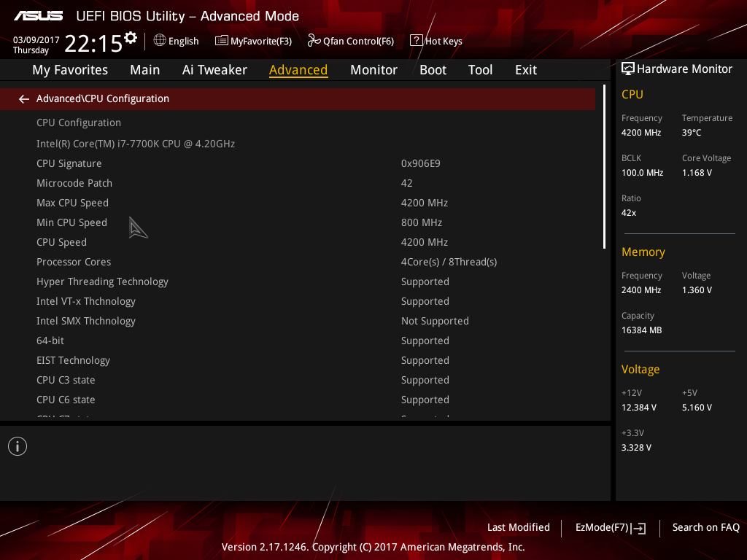Select the Min CPU Speed row
Screen dimensions: 747x560
pyautogui.click(x=298, y=223)
